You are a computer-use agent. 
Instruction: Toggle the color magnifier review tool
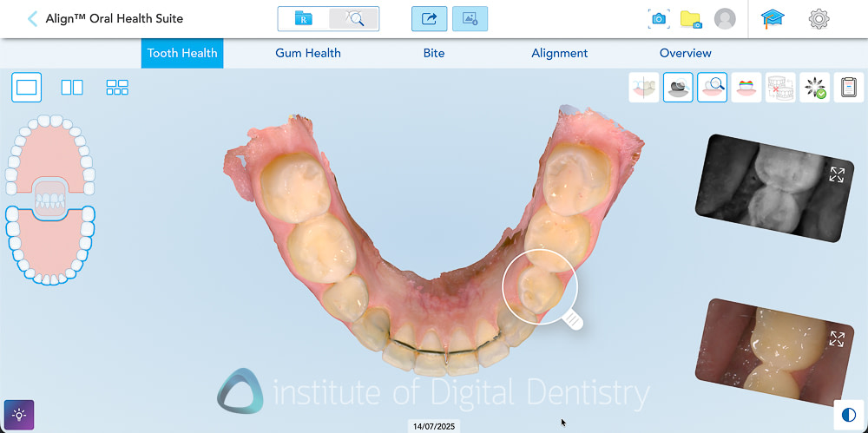coord(713,88)
